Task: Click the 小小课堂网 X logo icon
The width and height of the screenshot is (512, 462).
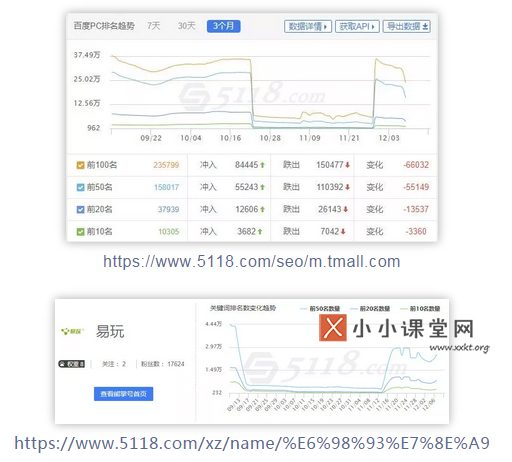Action: tap(333, 328)
